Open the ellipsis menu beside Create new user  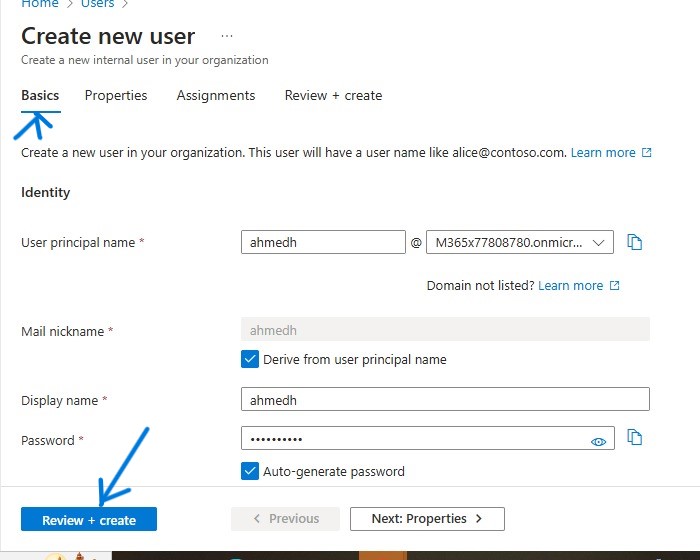[227, 36]
